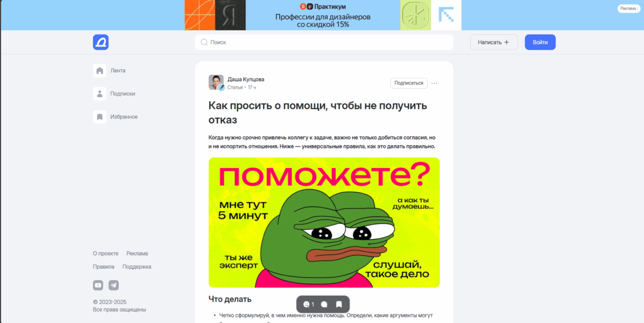Open the article three-dots options menu
644x323 pixels.
(x=435, y=83)
